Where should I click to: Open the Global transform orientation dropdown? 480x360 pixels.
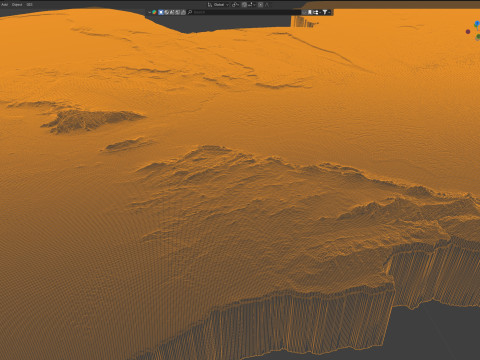pyautogui.click(x=218, y=5)
